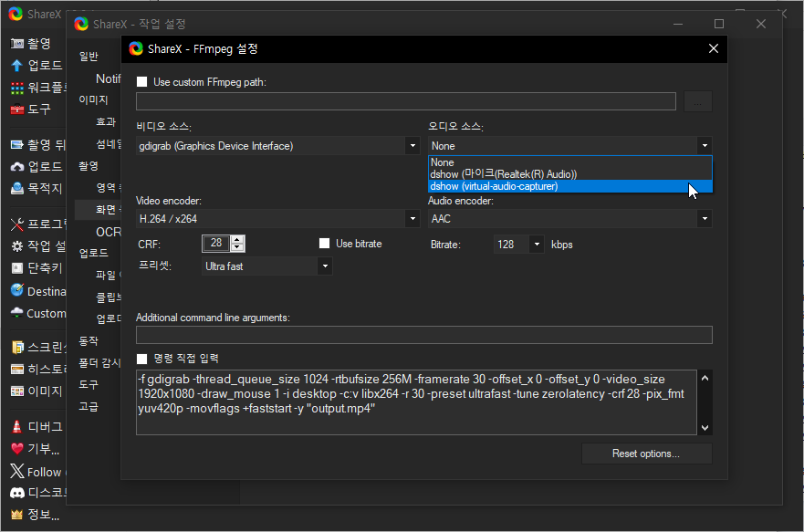Open the screenshots folder icon
The image size is (804, 532).
[17, 348]
